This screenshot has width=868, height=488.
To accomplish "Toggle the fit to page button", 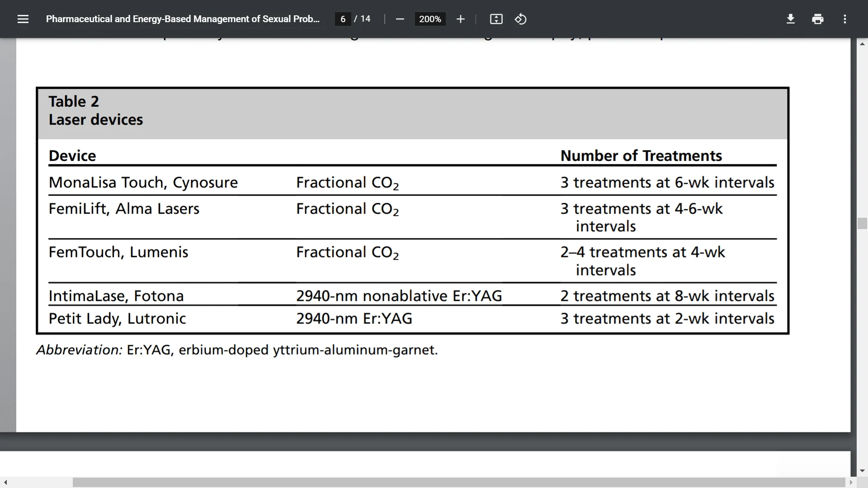I will click(x=496, y=19).
